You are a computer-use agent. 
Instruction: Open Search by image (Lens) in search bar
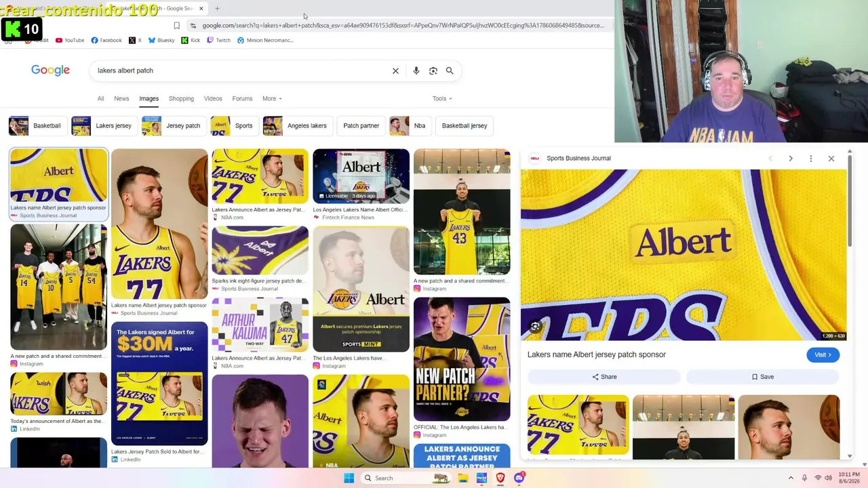point(433,70)
